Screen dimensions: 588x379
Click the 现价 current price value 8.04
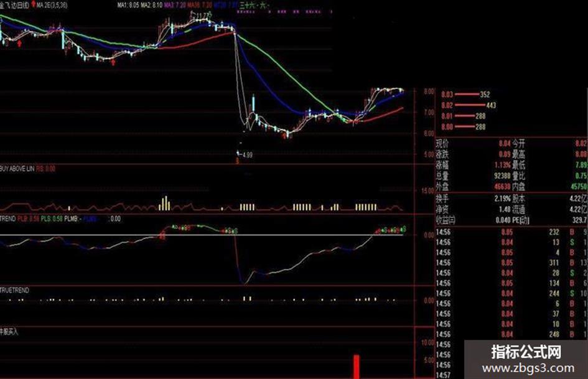pyautogui.click(x=505, y=143)
